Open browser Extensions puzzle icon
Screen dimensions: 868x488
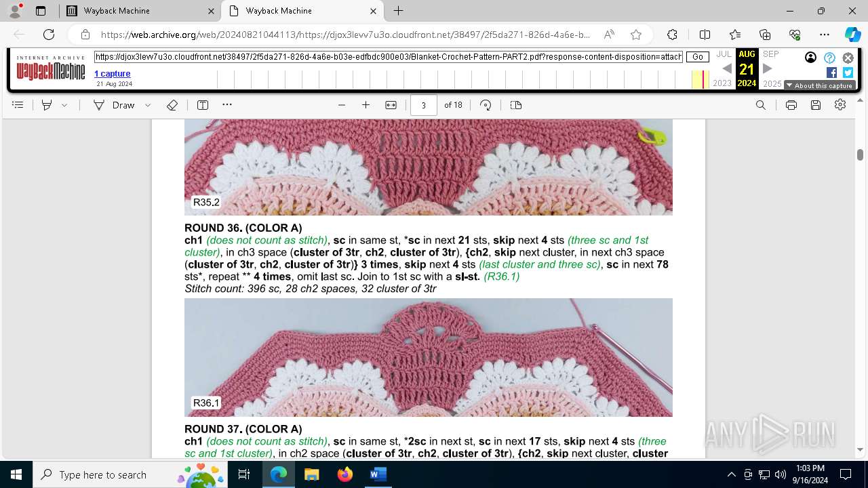[672, 35]
